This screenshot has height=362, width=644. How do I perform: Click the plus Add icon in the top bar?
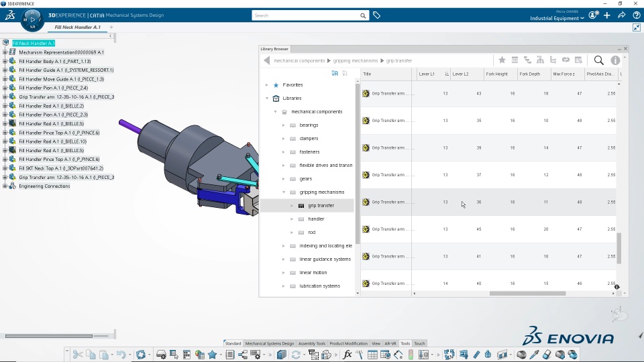(x=607, y=15)
